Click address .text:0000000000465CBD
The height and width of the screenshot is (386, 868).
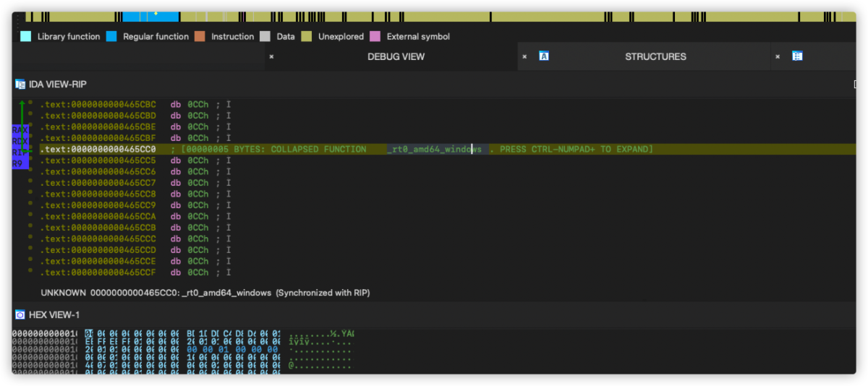pyautogui.click(x=98, y=116)
